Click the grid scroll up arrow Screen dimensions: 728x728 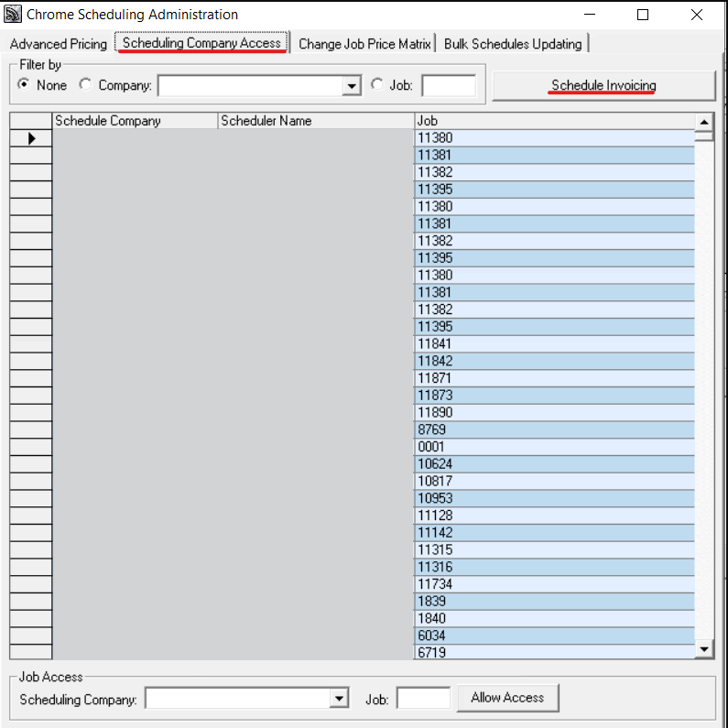pyautogui.click(x=704, y=122)
